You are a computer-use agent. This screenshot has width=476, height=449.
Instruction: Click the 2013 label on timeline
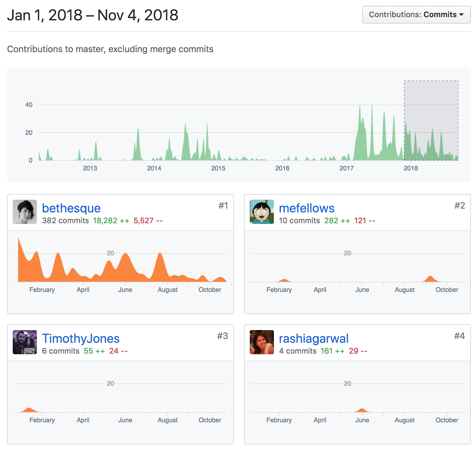click(90, 168)
